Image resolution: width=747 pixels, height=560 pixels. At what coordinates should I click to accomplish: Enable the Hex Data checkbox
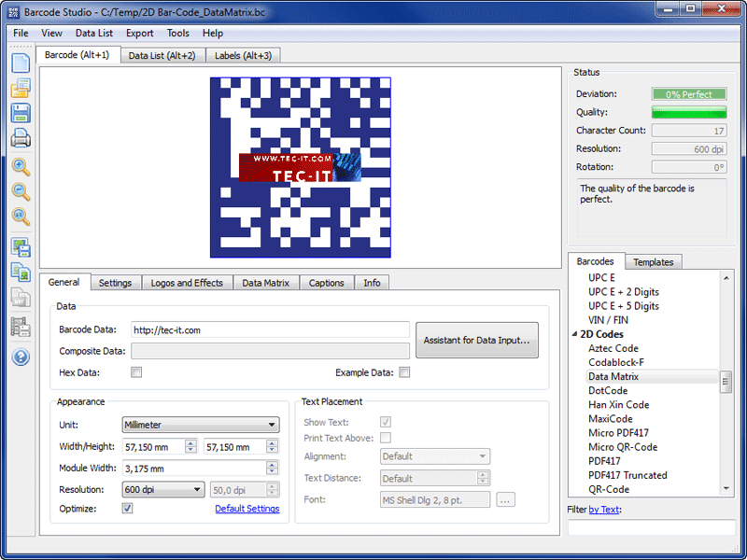point(135,371)
